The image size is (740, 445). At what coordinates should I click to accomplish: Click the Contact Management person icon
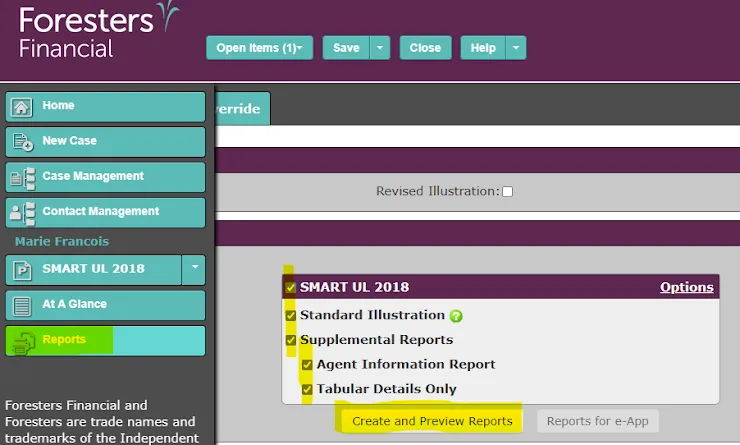[23, 213]
